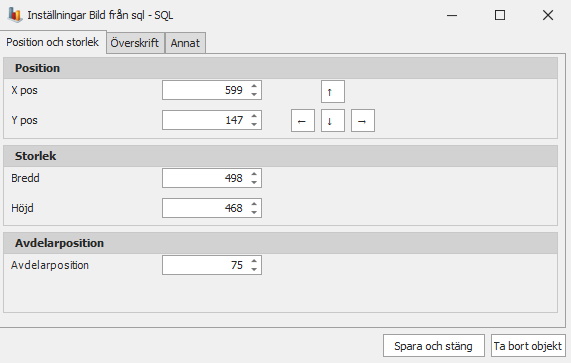This screenshot has height=363, width=571.
Task: Maximize the Inställningar window
Action: (x=500, y=15)
